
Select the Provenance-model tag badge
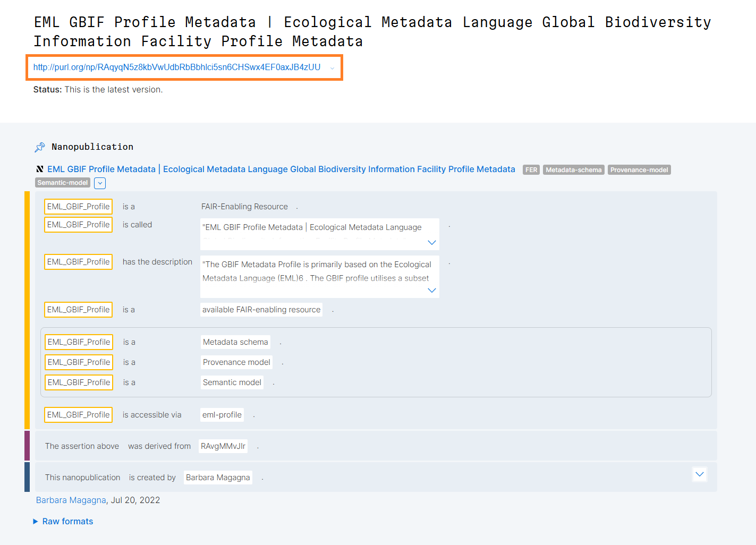pyautogui.click(x=639, y=170)
